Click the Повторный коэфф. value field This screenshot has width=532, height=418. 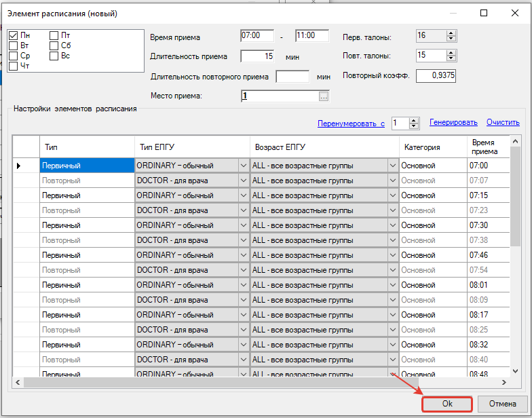436,76
